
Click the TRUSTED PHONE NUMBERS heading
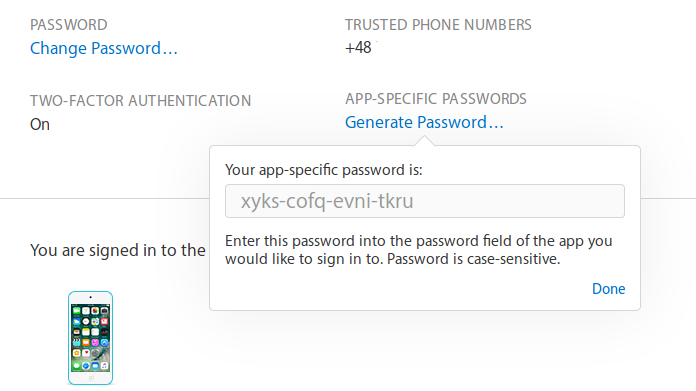click(x=438, y=25)
